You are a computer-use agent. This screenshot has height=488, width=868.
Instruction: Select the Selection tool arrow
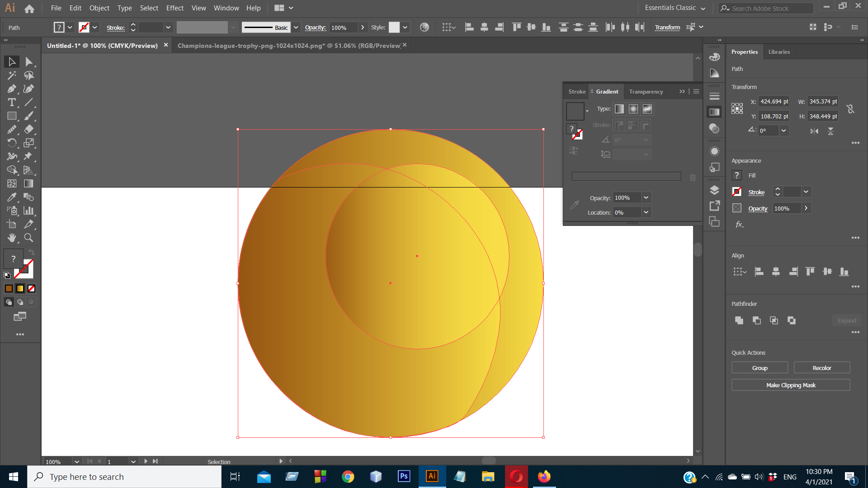click(x=12, y=62)
